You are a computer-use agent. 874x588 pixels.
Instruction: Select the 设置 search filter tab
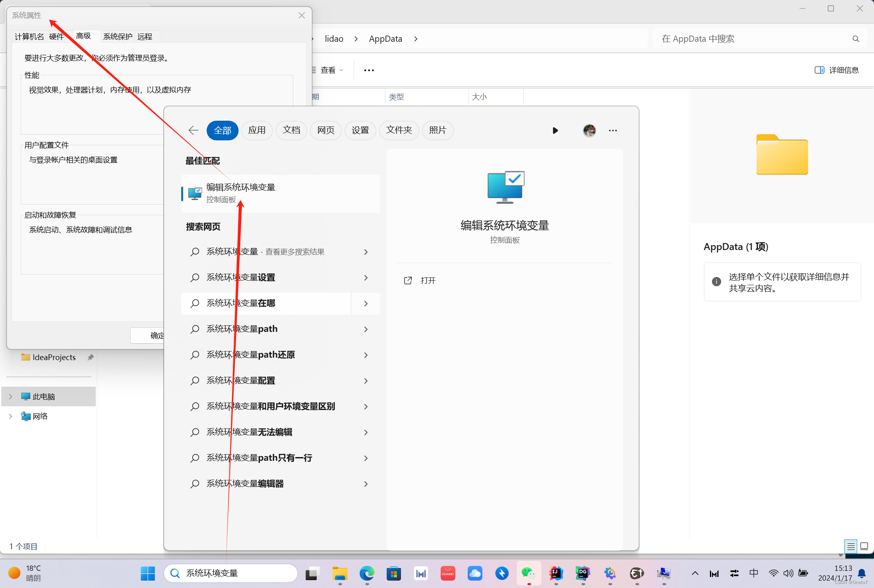coord(360,131)
